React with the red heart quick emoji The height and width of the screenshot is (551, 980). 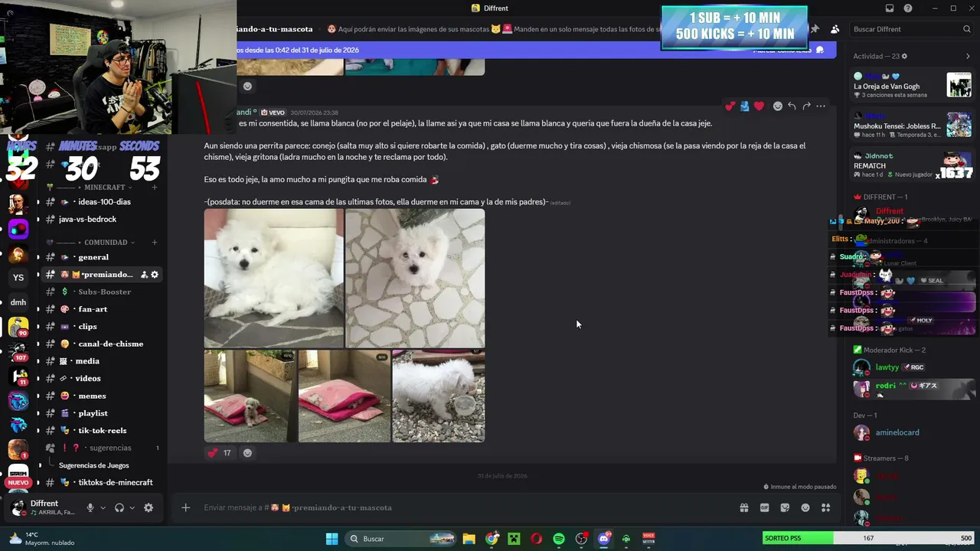coord(759,106)
